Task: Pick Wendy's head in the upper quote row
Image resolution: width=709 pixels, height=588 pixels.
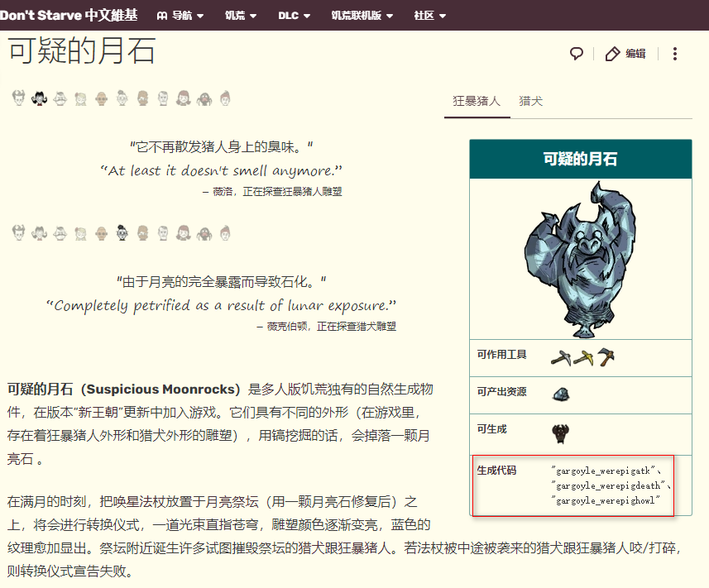Action: coord(80,98)
